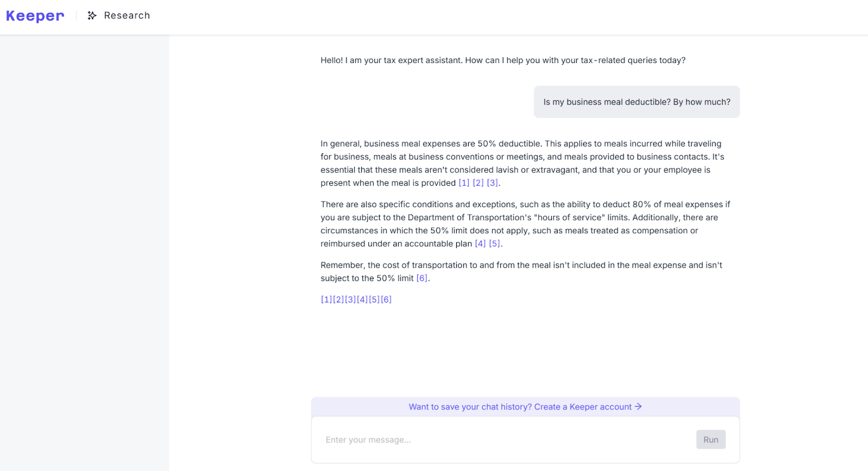Select [4] in the standalone citation row

click(x=362, y=300)
